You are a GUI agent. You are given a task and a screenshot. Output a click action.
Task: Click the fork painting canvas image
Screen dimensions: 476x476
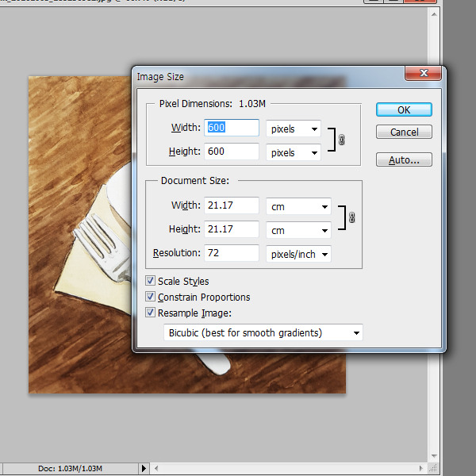pyautogui.click(x=80, y=235)
